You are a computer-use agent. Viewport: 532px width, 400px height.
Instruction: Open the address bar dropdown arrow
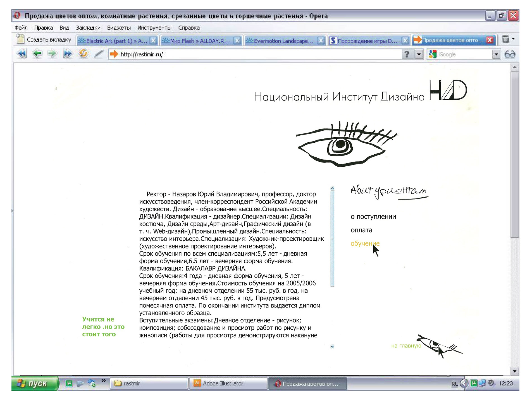click(x=418, y=54)
